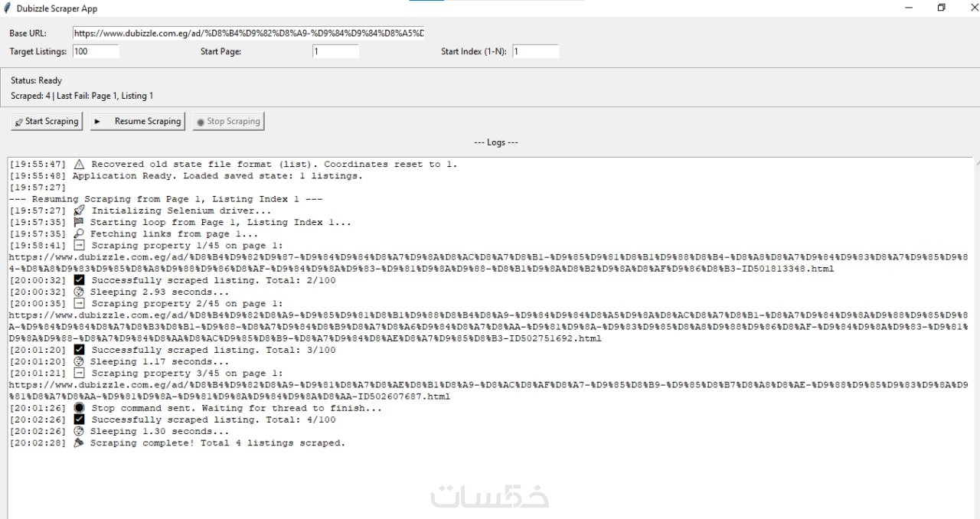Click the arrow icon before Scraping property 2/45
This screenshot has height=519, width=980.
(80, 303)
